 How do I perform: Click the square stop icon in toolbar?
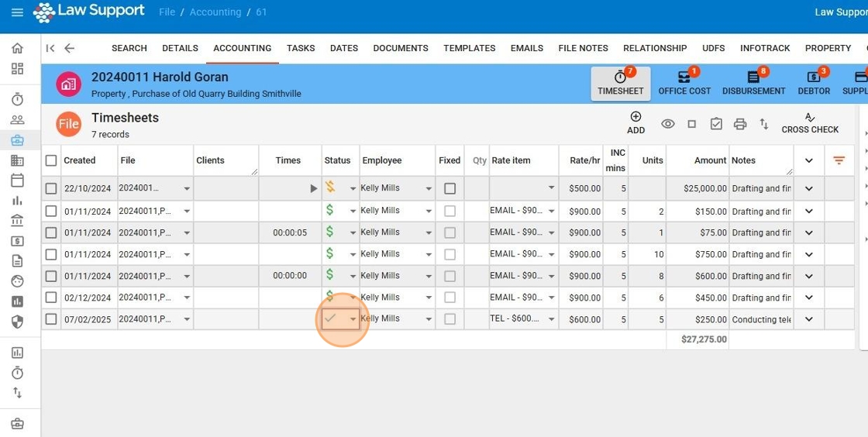pos(691,124)
